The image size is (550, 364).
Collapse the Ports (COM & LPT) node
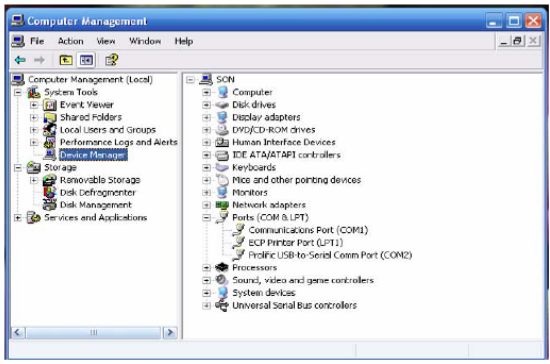pos(207,218)
